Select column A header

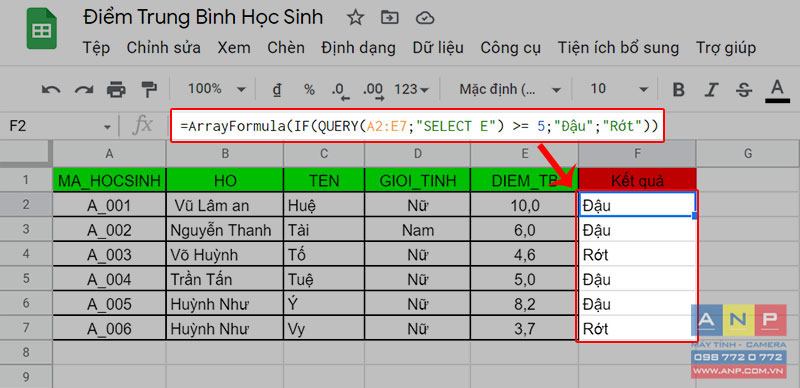pos(109,153)
